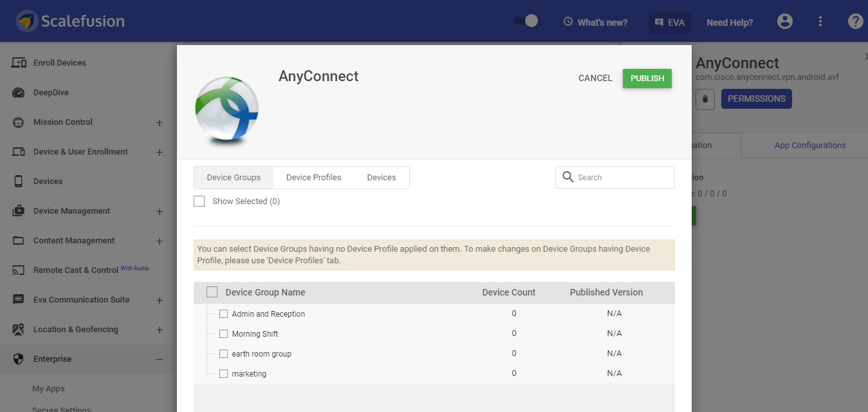868x412 pixels.
Task: Expand Eva Communication Suite section
Action: (x=160, y=301)
